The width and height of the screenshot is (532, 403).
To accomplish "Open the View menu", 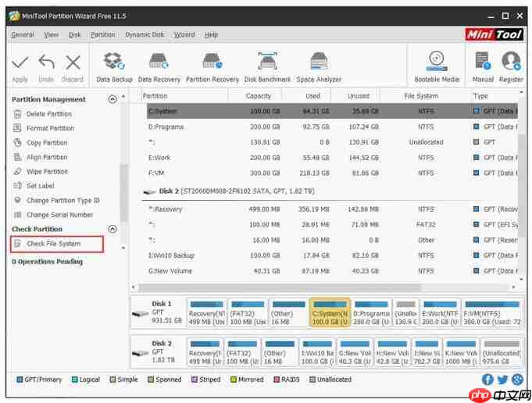I will pos(52,34).
